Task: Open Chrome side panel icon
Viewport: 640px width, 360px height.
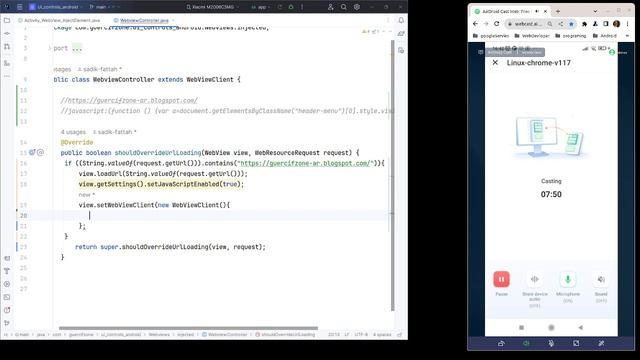Action: click(x=606, y=24)
